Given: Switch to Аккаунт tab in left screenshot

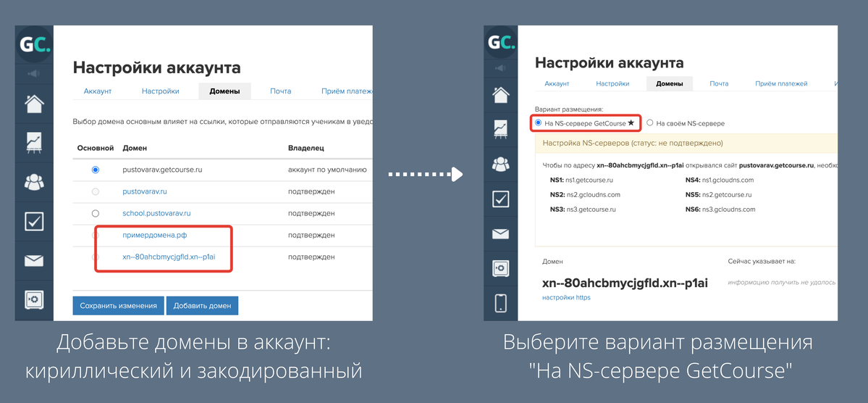Looking at the screenshot, I should coord(98,91).
